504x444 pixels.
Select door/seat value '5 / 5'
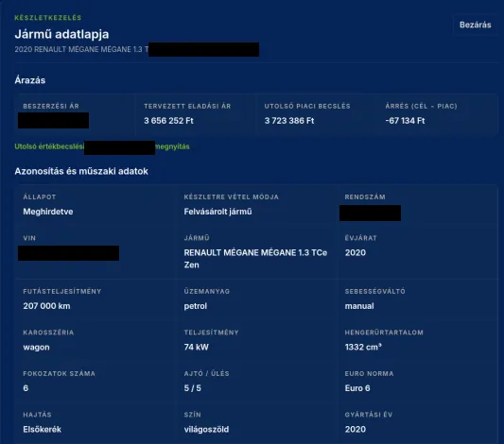[x=192, y=388]
